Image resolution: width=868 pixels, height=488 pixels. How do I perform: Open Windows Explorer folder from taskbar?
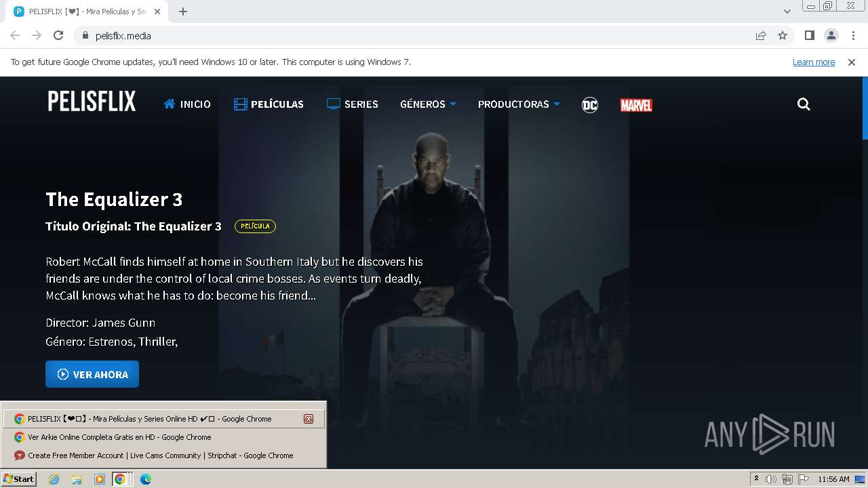[77, 479]
